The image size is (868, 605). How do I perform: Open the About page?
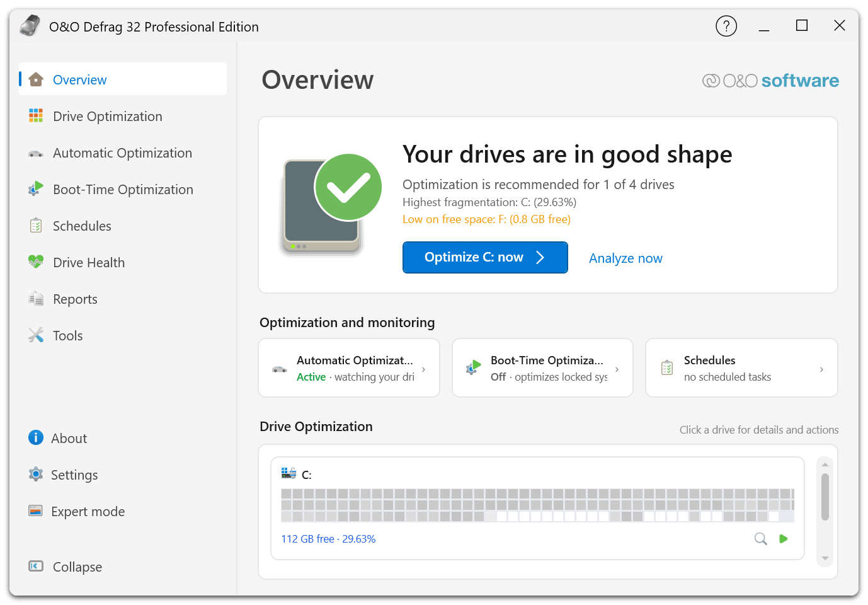coord(123,438)
